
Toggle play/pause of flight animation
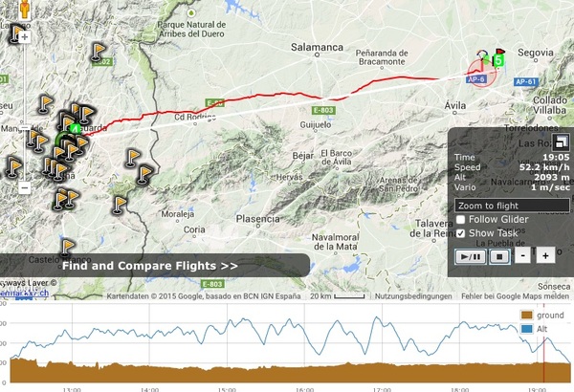pos(471,256)
